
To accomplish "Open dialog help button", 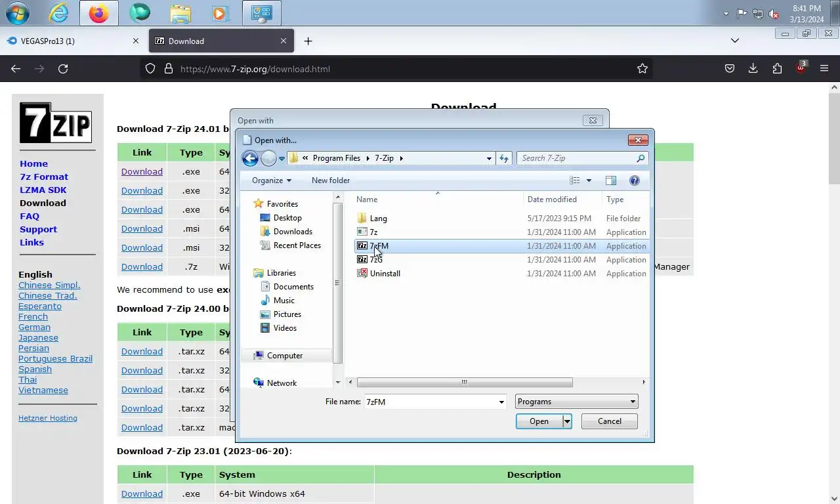I will 635,180.
